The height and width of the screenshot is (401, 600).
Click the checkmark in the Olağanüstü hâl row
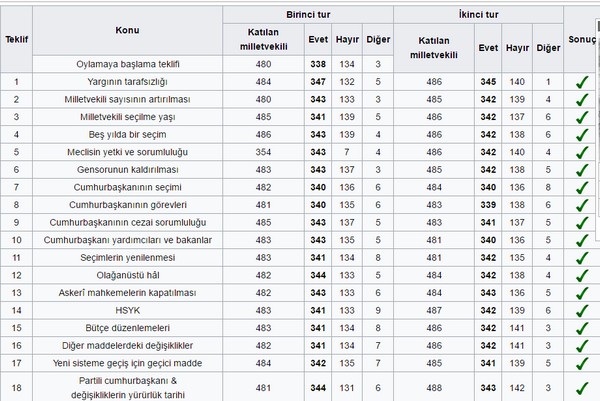click(581, 275)
